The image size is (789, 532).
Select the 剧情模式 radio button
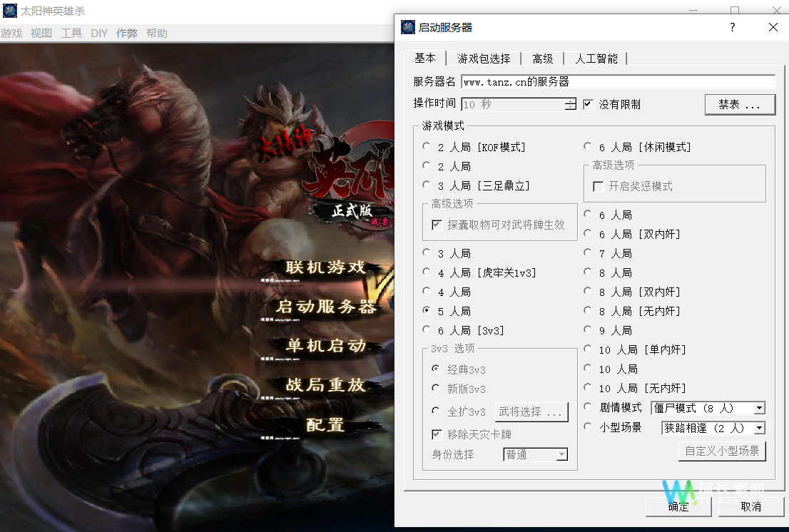(588, 406)
